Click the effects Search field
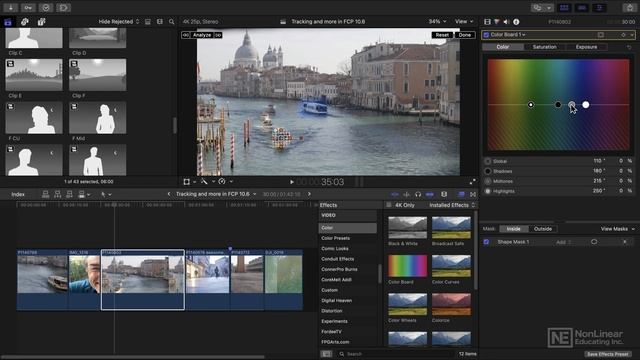Image resolution: width=640 pixels, height=360 pixels. (x=396, y=354)
